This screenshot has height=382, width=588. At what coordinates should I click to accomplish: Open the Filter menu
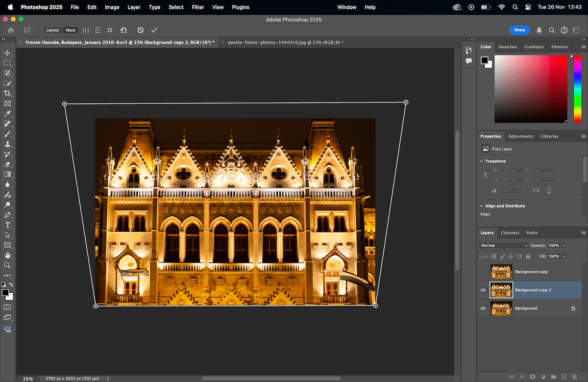point(197,7)
